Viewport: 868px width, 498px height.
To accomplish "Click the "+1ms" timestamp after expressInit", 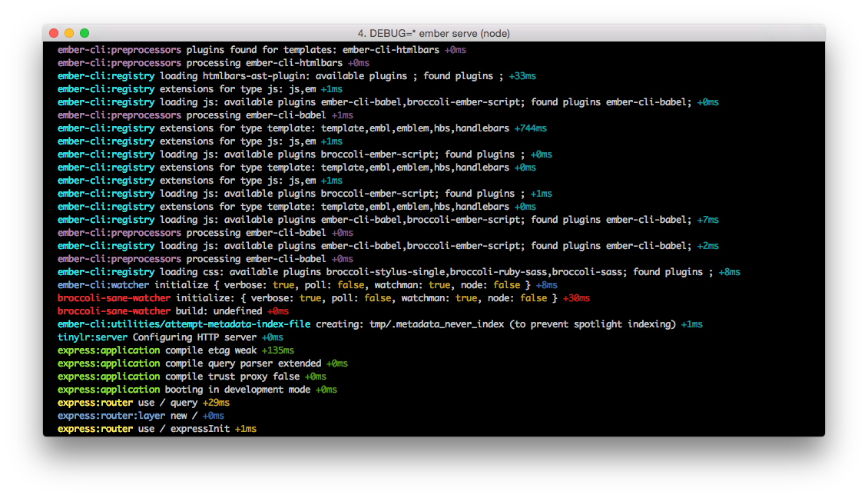I will 246,430.
